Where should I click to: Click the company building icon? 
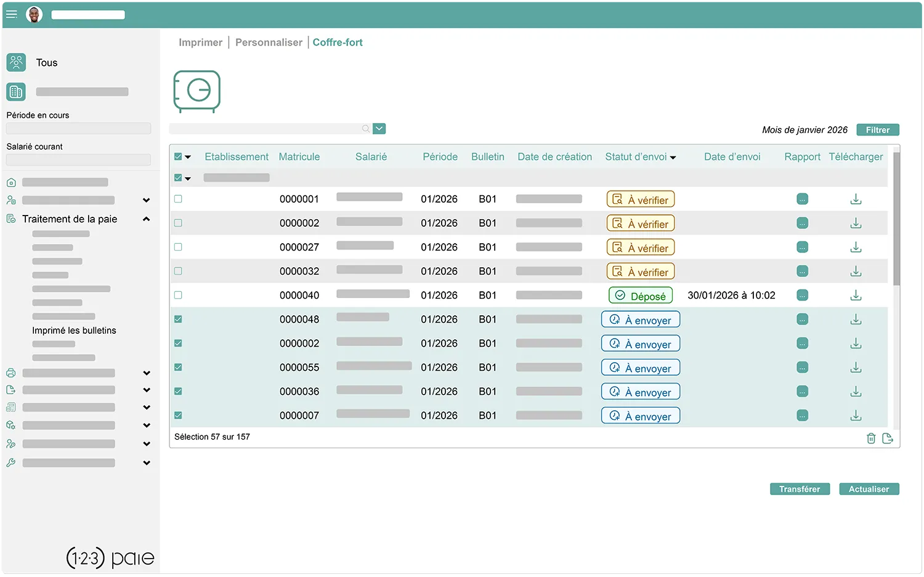coord(16,92)
